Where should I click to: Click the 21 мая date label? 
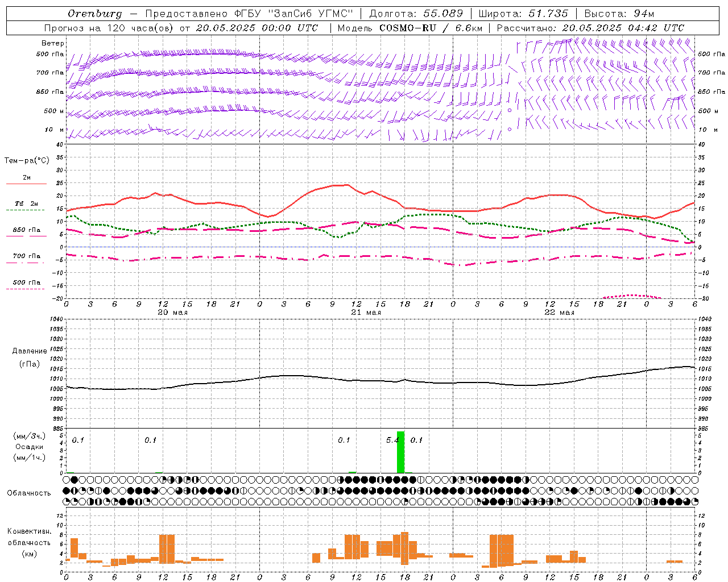366,313
